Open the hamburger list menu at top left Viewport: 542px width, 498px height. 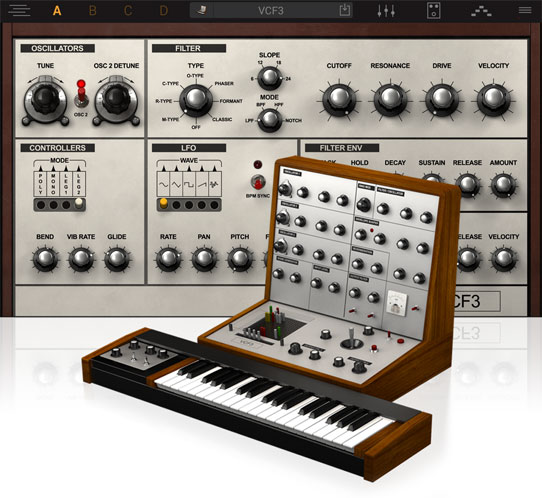pyautogui.click(x=19, y=10)
